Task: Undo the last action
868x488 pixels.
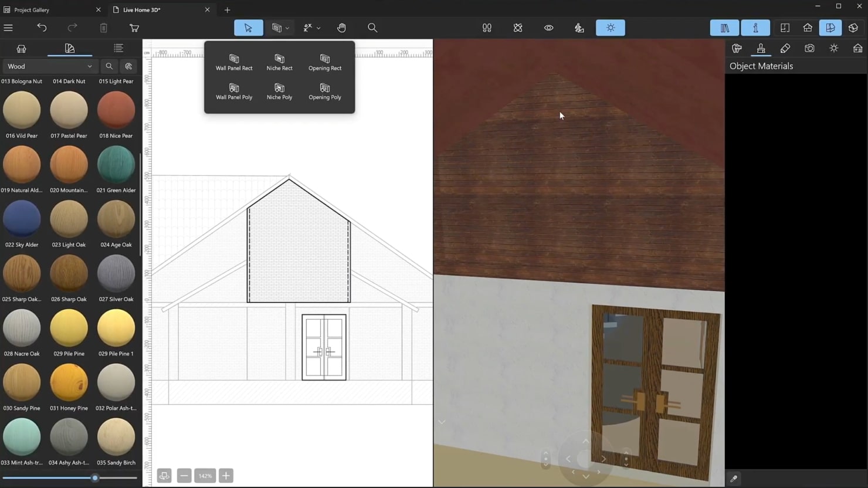Action: [x=42, y=28]
